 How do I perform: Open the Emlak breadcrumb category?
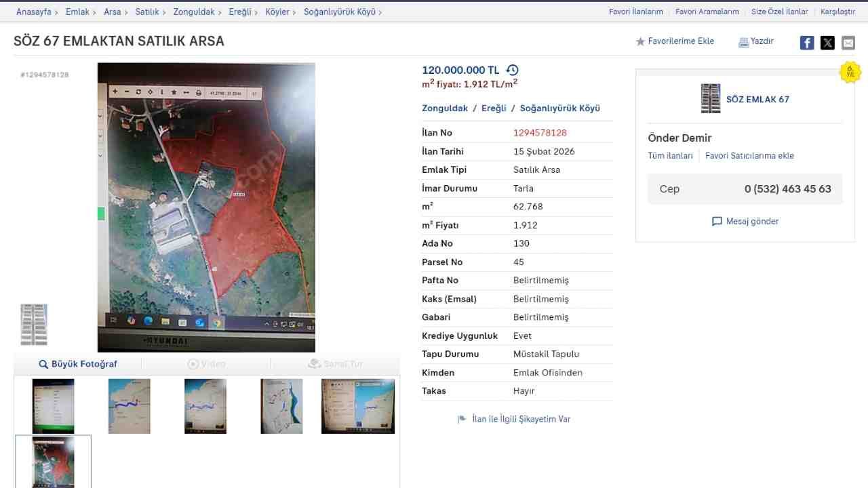coord(77,12)
